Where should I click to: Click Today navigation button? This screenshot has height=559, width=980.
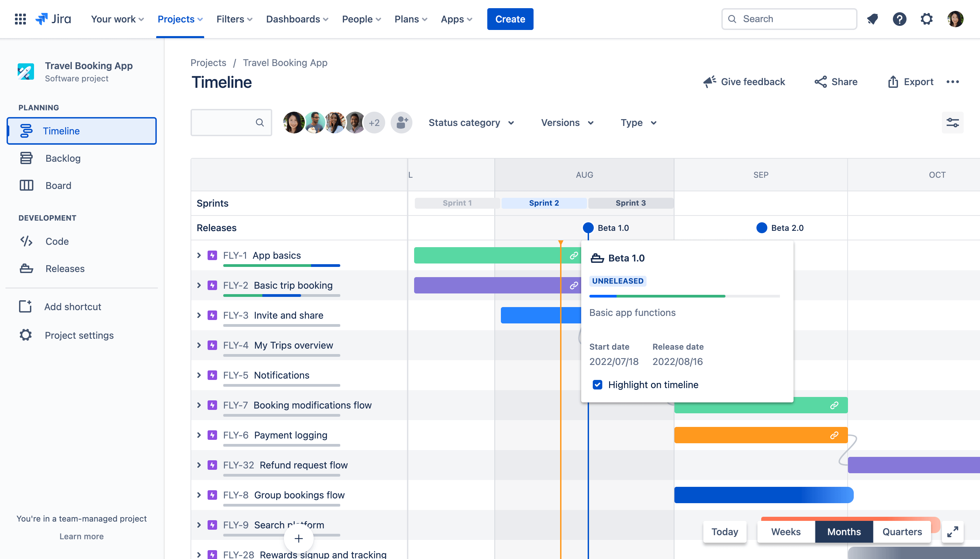pos(724,531)
